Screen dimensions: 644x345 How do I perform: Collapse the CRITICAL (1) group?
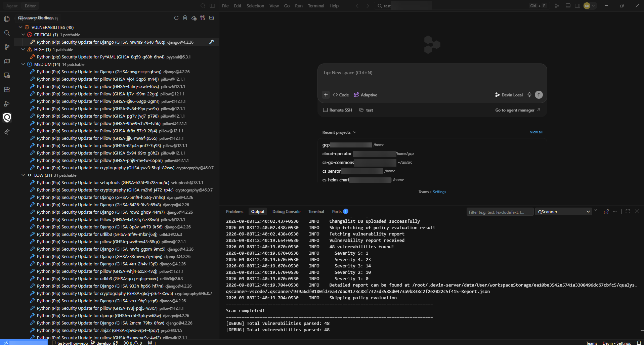point(23,35)
